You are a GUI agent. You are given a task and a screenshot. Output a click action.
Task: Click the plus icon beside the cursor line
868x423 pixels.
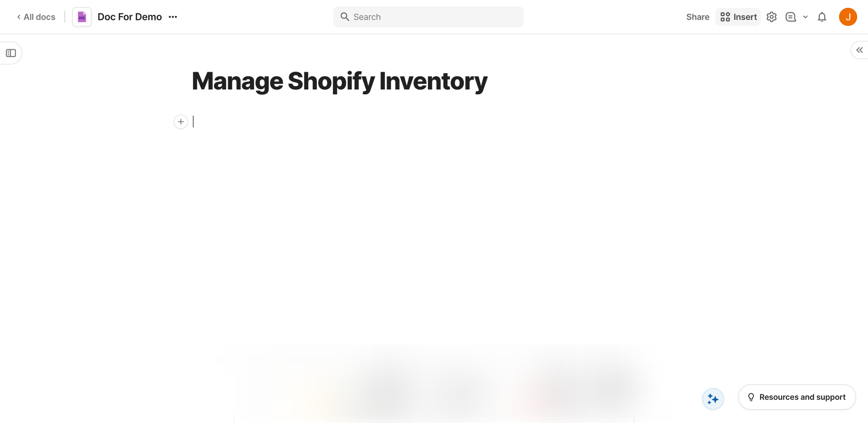click(x=181, y=122)
